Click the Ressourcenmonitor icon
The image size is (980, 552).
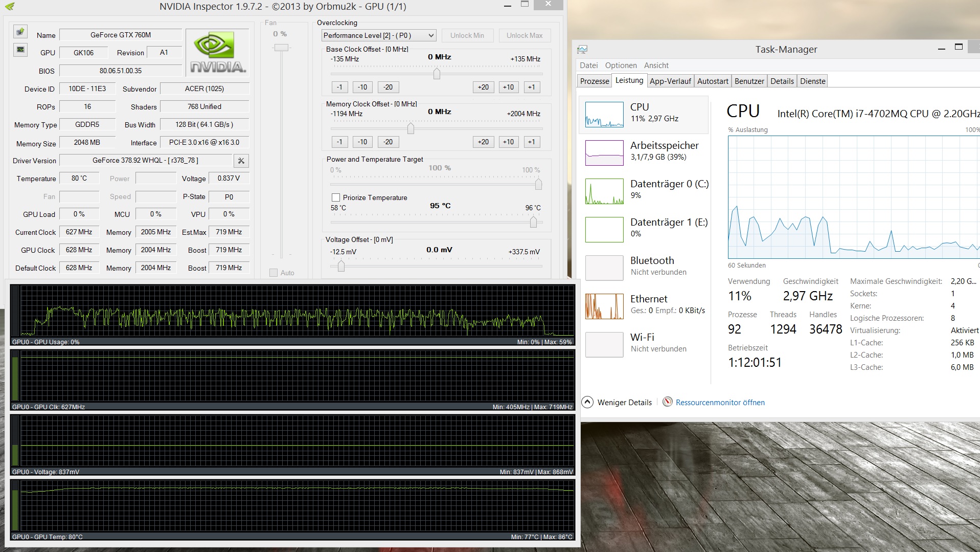click(667, 402)
